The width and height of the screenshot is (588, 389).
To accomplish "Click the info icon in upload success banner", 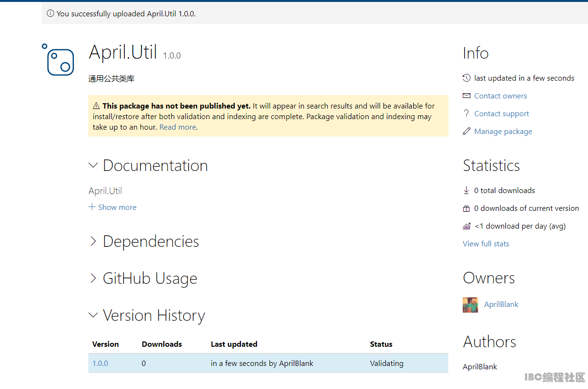I will coord(50,13).
